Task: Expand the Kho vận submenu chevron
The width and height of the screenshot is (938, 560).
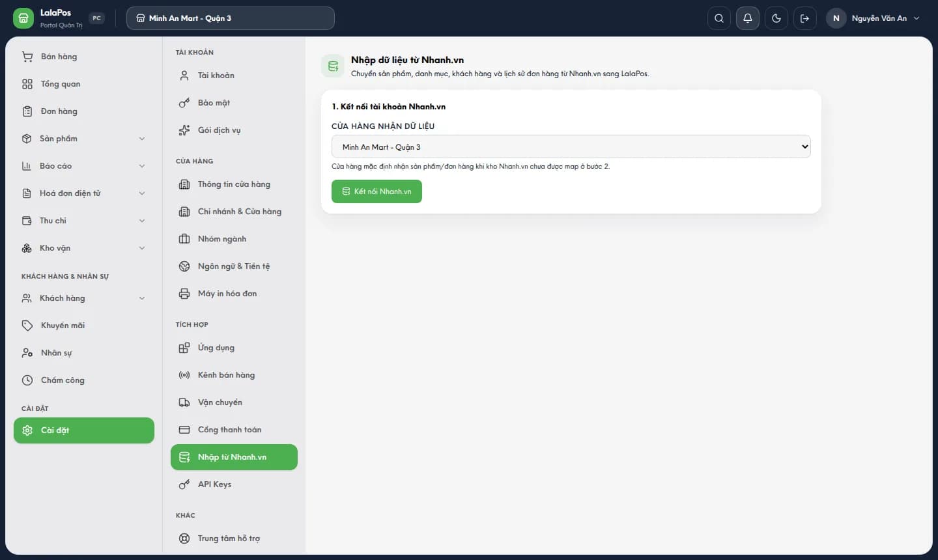Action: click(142, 248)
